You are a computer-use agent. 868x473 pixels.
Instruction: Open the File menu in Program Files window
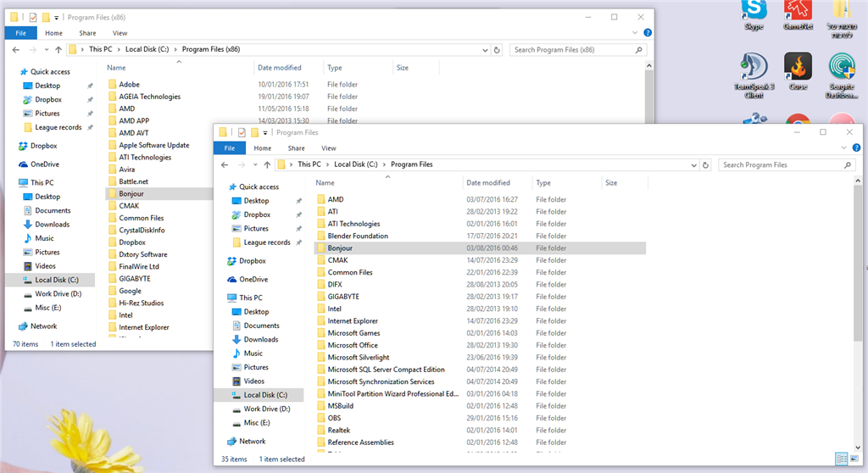click(229, 147)
